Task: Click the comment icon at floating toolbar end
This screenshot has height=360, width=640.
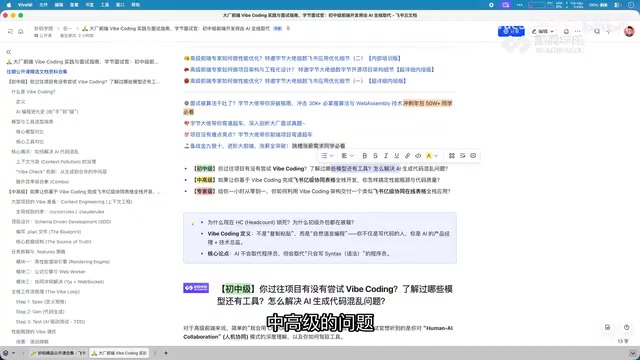Action: [473, 156]
